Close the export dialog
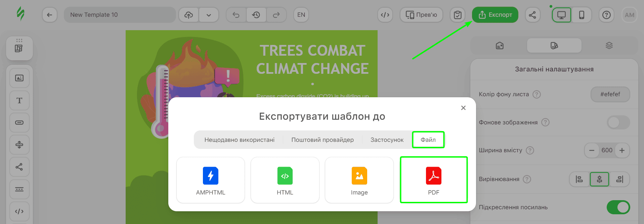Image resolution: width=644 pixels, height=224 pixels. pos(463,108)
